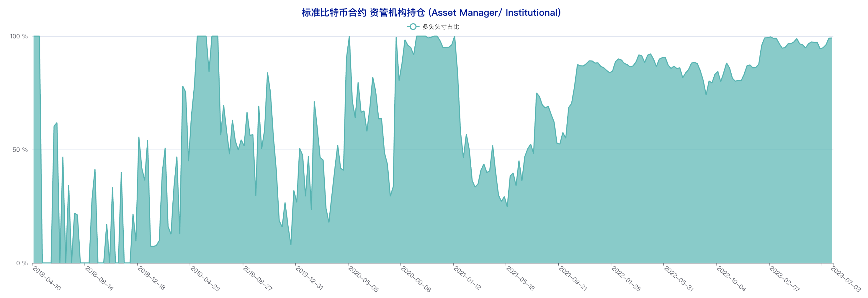
Task: Click the legend circle marker icon
Action: [x=412, y=27]
